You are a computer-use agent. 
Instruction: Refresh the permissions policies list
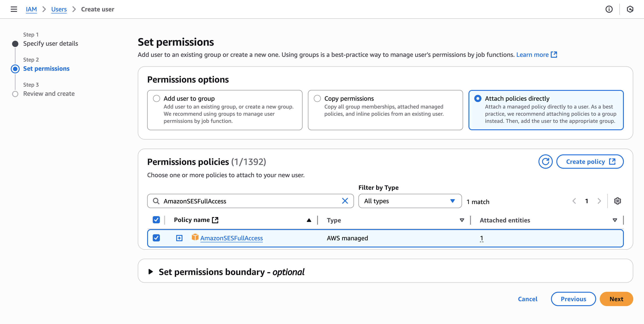pos(546,162)
